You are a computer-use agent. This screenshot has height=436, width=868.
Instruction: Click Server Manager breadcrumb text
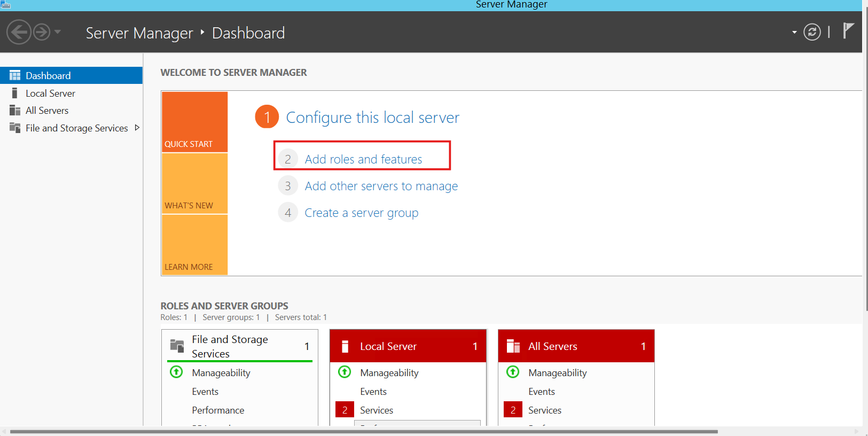139,33
